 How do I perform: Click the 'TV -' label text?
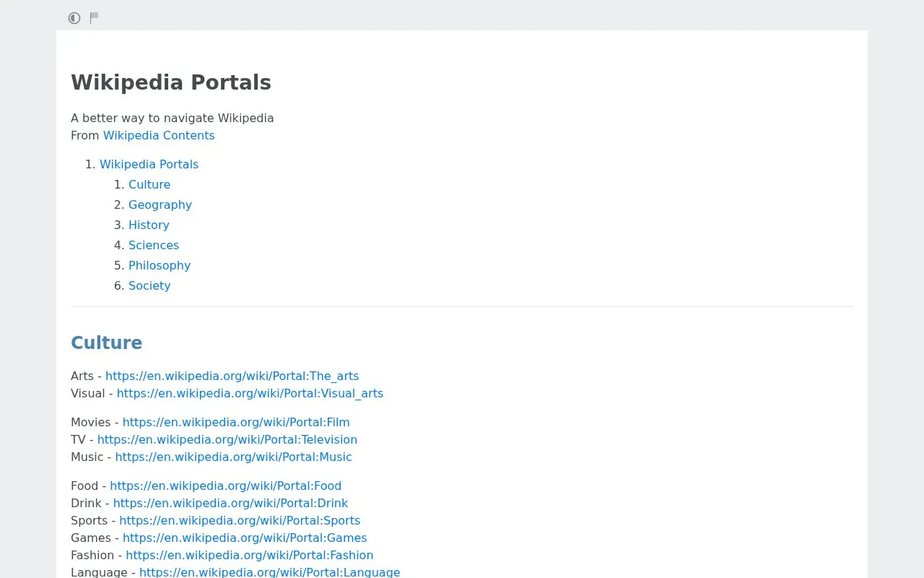click(x=82, y=439)
